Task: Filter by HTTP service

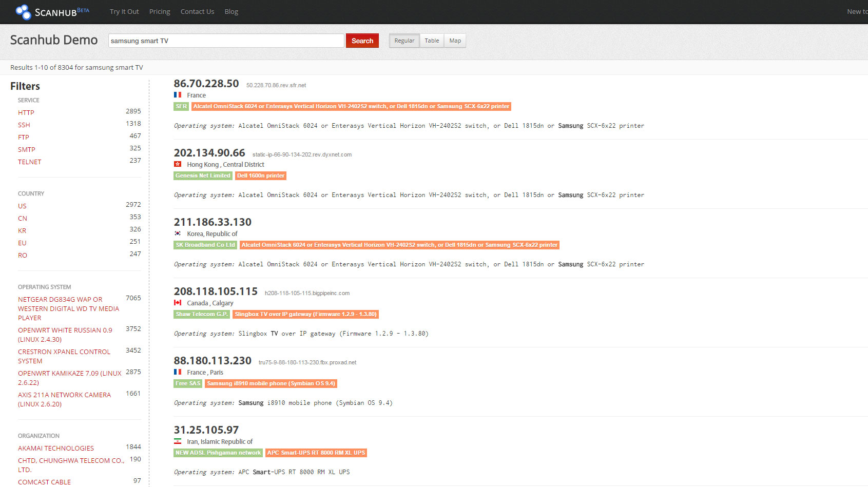Action: [x=26, y=112]
